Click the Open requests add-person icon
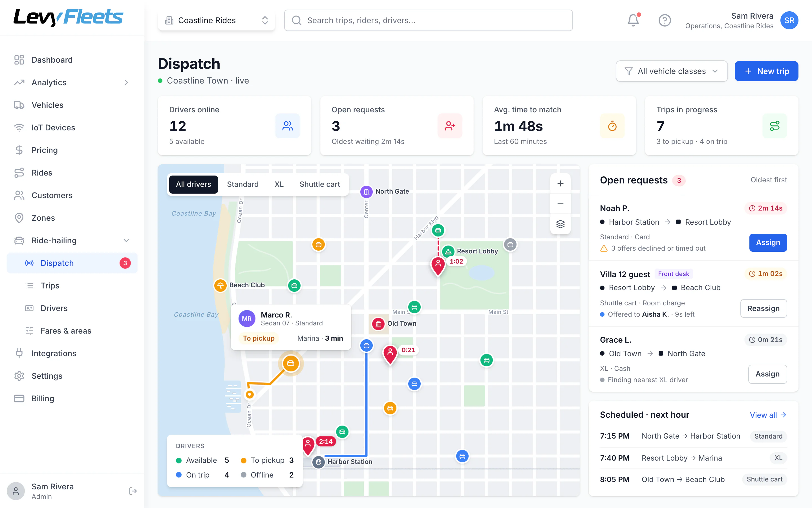Image resolution: width=812 pixels, height=508 pixels. (x=450, y=126)
